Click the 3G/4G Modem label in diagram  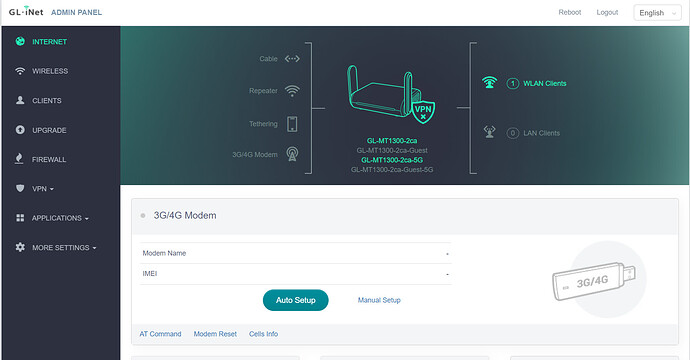pyautogui.click(x=255, y=154)
